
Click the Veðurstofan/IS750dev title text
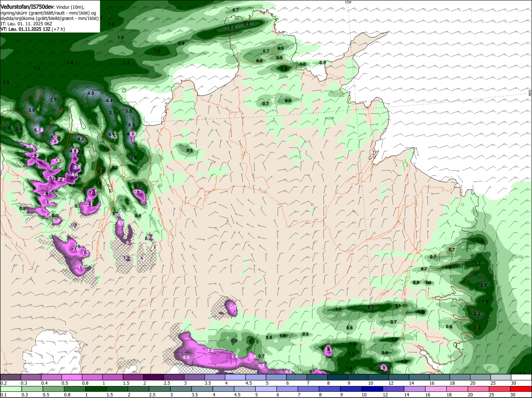27,7
